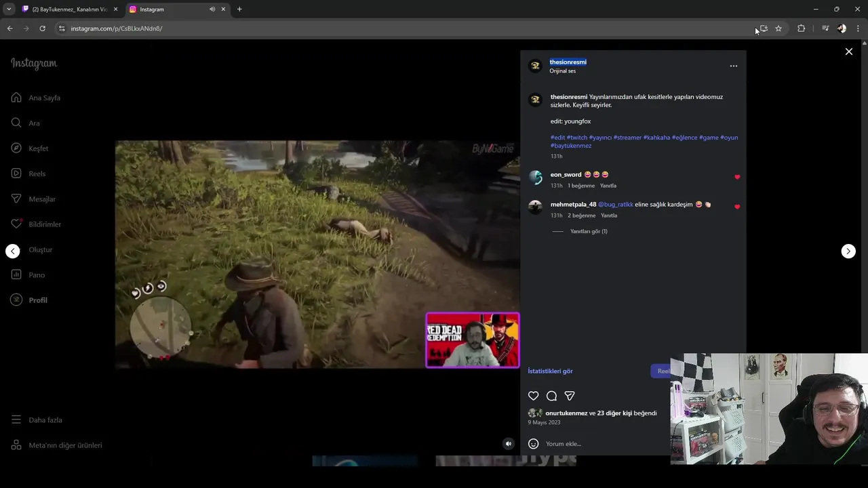
Task: Open eon_sword profile name
Action: coord(566,175)
